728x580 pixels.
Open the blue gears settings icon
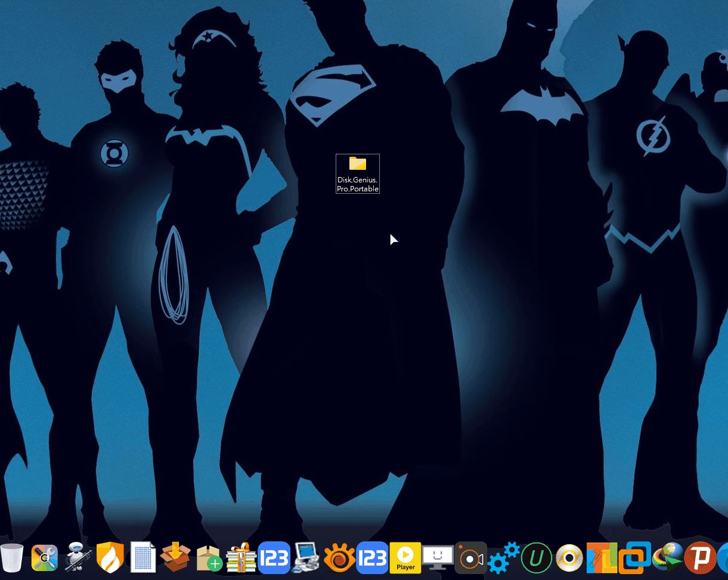pyautogui.click(x=504, y=558)
